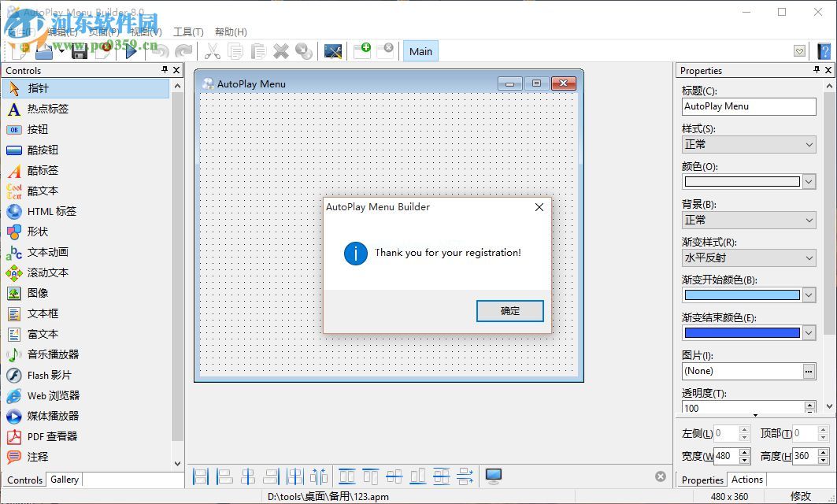Click the 确定 button in the registration dialog
Screen dimensions: 837x504
tap(509, 311)
